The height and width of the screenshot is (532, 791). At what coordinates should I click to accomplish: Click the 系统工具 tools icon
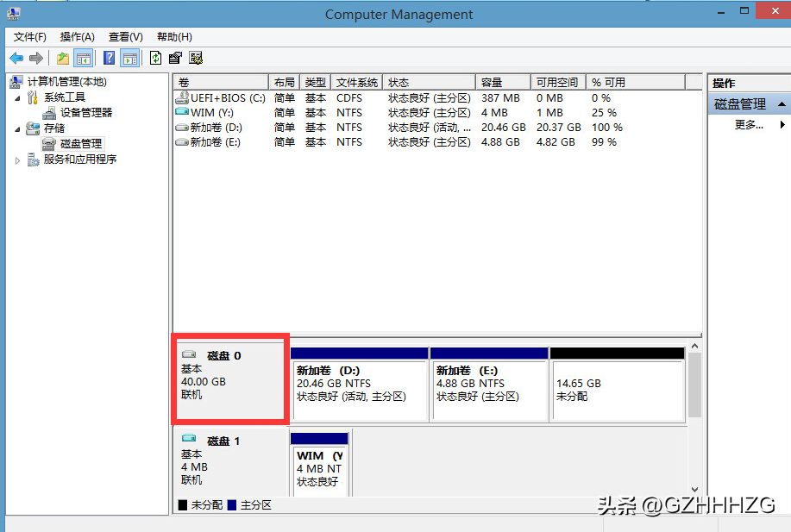click(x=33, y=97)
